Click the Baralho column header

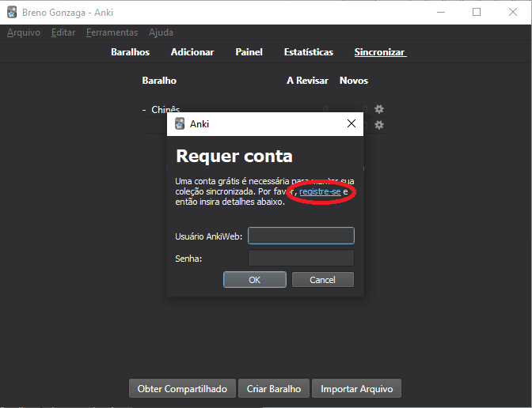[159, 81]
